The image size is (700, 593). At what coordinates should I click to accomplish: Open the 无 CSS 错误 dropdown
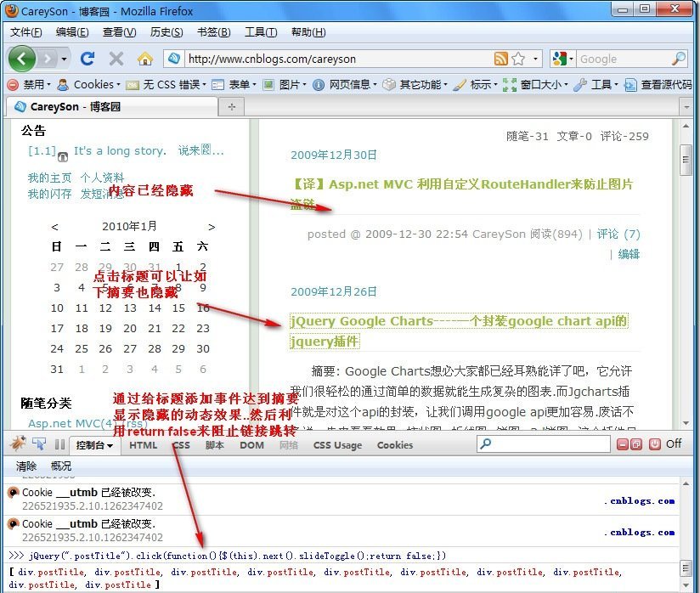[x=166, y=84]
